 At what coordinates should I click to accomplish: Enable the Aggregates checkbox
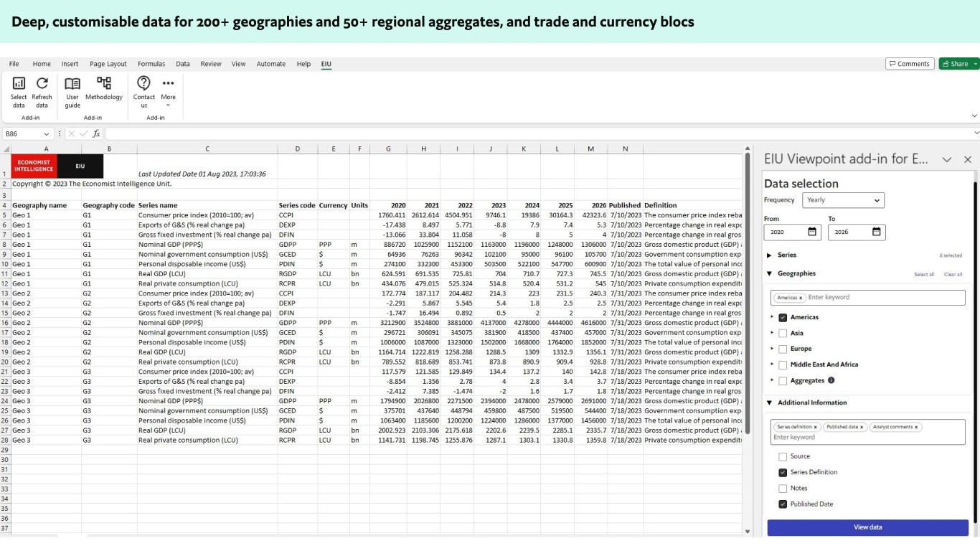tap(783, 380)
